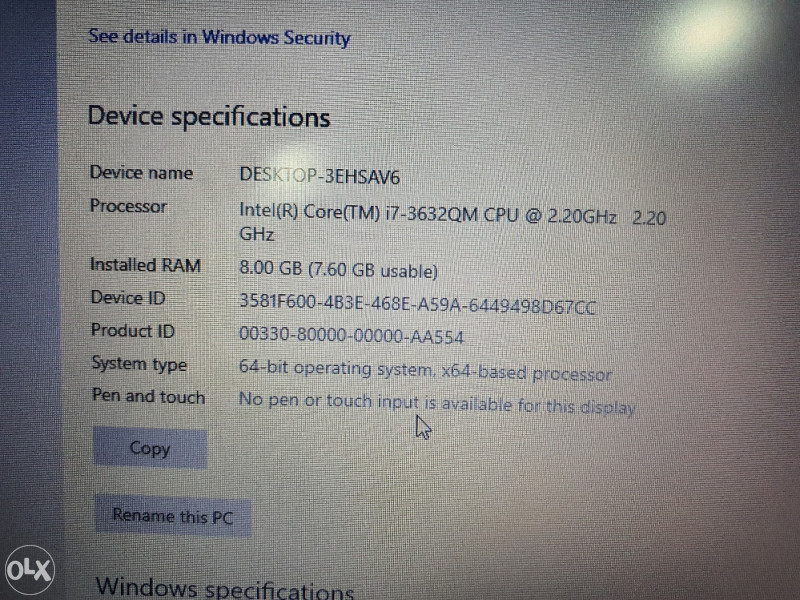Click the Device name label
Viewport: 800px width, 600px height.
[x=141, y=172]
